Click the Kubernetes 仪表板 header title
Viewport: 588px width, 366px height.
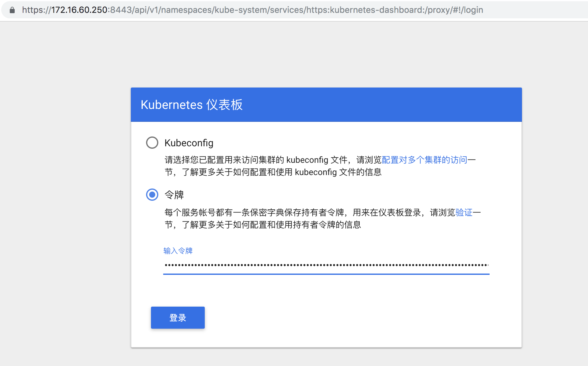tap(192, 105)
